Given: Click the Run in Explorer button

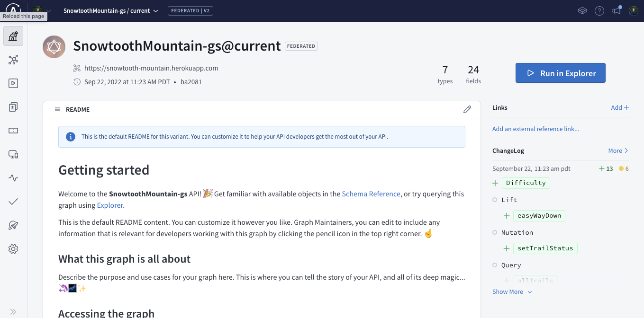Looking at the screenshot, I should [x=561, y=73].
